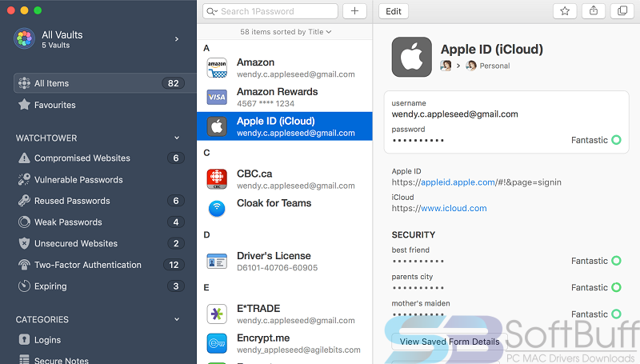Open Two-Factor Authentication icon
The height and width of the screenshot is (364, 640).
(x=25, y=265)
